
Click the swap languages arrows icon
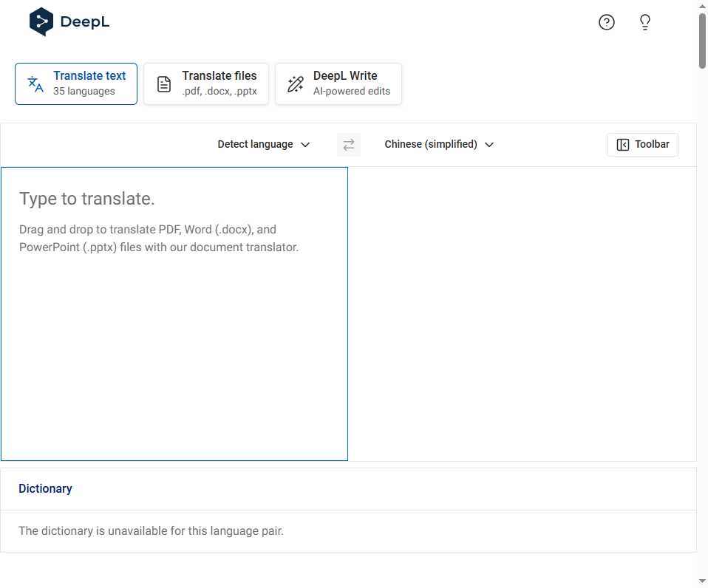348,144
